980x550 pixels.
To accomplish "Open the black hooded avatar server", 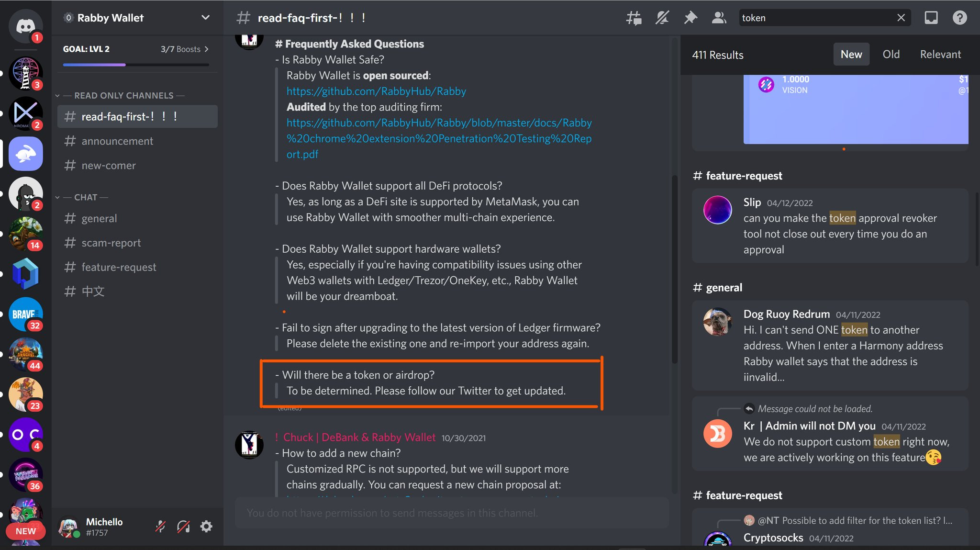I will 25,194.
